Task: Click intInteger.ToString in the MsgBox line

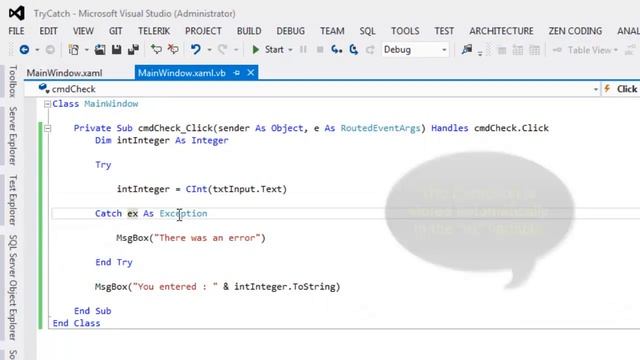Action: click(x=284, y=287)
